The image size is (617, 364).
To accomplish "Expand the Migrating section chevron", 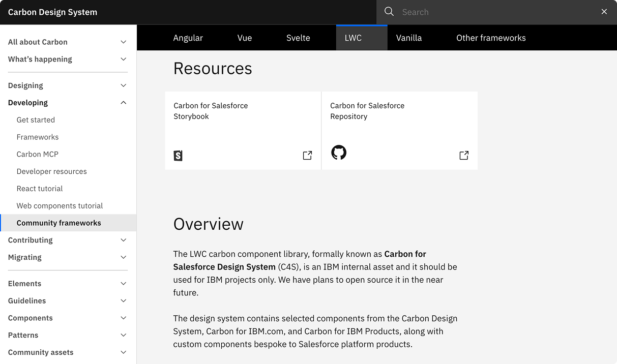I will [123, 257].
